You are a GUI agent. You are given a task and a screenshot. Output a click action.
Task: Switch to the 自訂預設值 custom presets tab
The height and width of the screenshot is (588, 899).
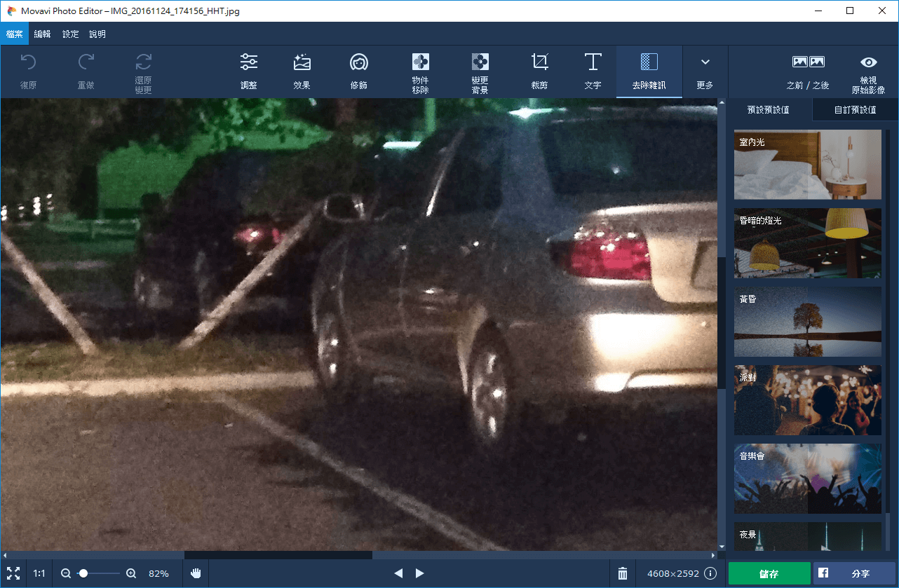(855, 110)
